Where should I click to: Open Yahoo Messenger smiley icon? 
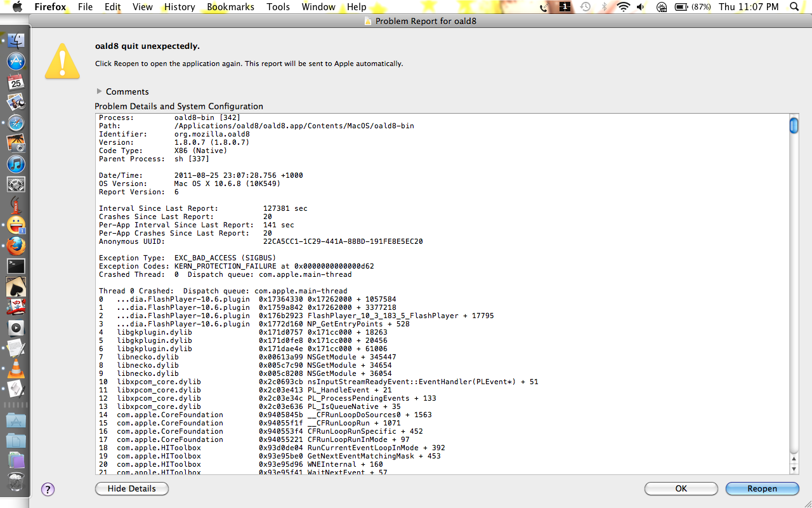click(16, 225)
